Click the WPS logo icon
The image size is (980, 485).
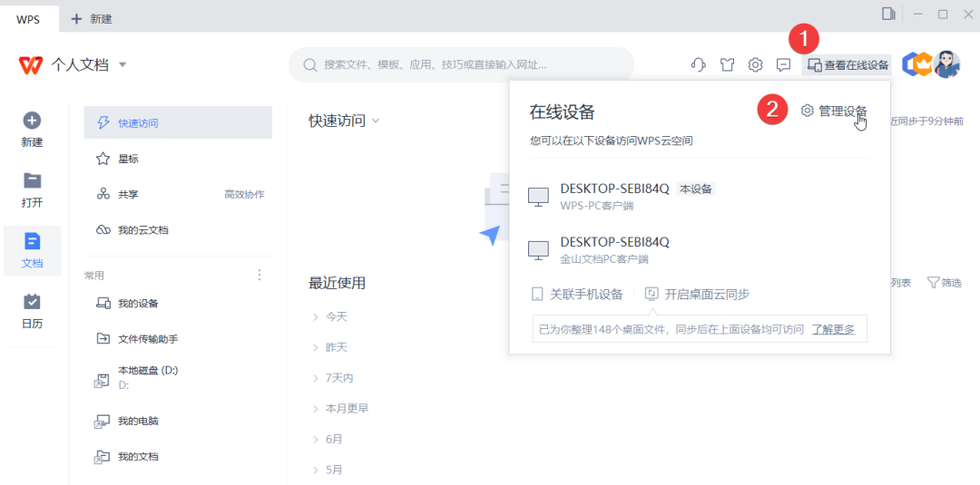(31, 64)
